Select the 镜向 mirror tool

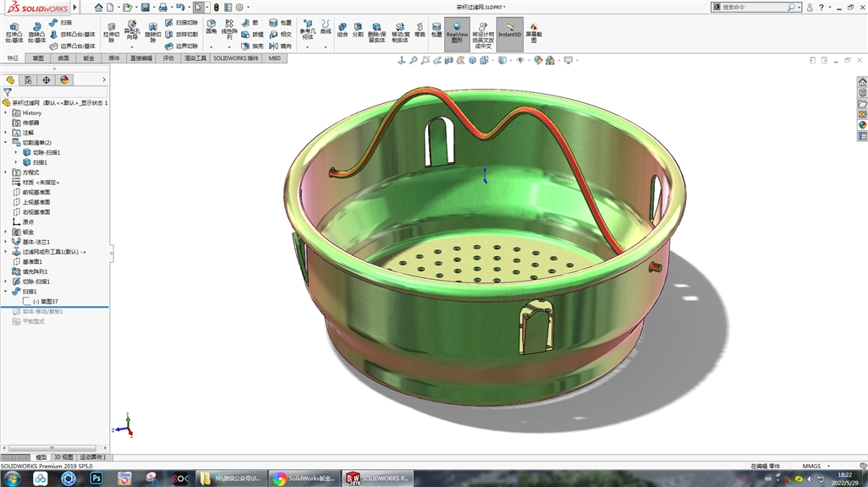coord(281,46)
